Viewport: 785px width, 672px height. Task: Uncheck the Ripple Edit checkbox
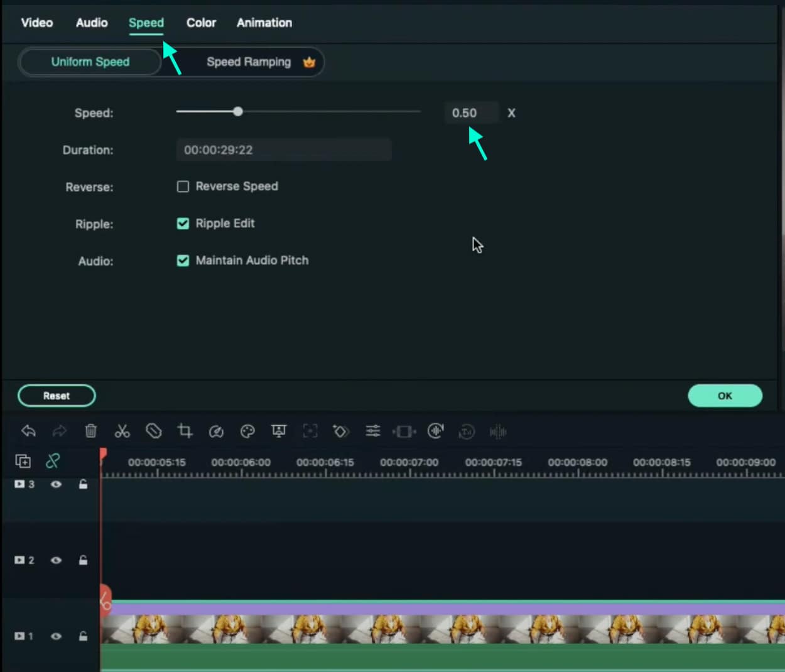(x=183, y=224)
